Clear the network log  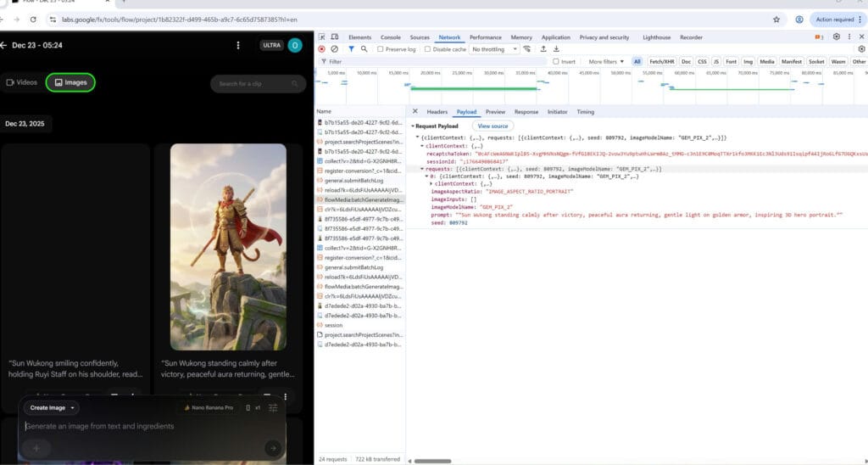point(334,49)
